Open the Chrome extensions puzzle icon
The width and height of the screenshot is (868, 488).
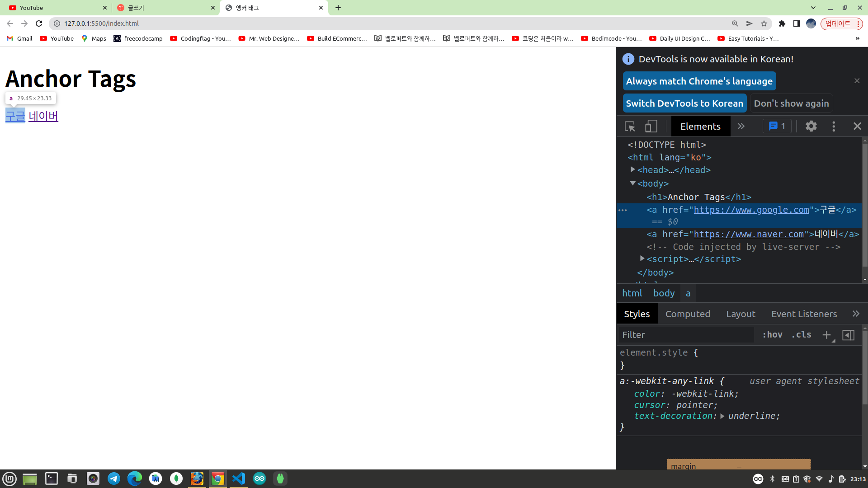[x=782, y=23]
